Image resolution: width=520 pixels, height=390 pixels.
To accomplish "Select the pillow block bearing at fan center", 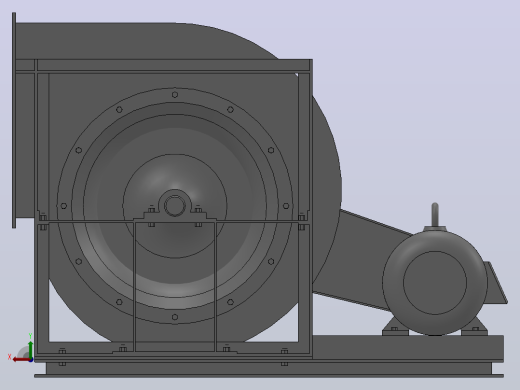I will coord(175,206).
